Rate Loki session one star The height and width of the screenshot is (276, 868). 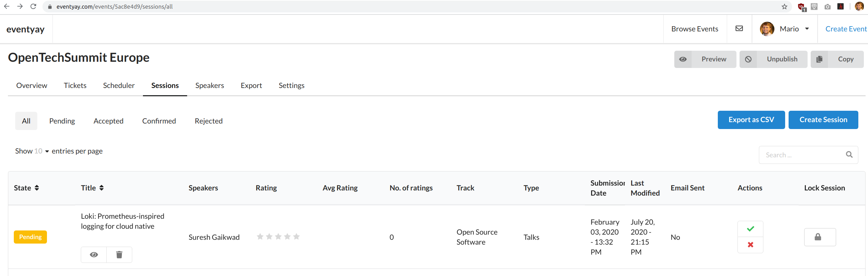260,237
